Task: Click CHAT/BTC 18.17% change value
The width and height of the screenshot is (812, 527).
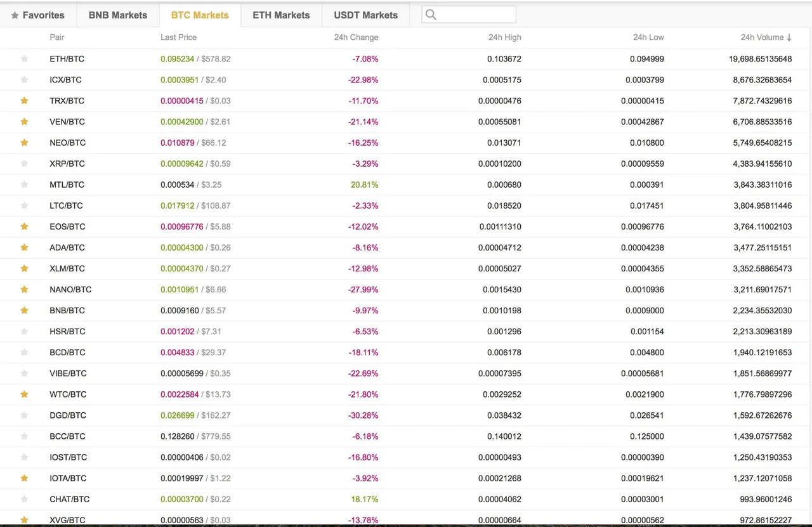Action: click(365, 498)
